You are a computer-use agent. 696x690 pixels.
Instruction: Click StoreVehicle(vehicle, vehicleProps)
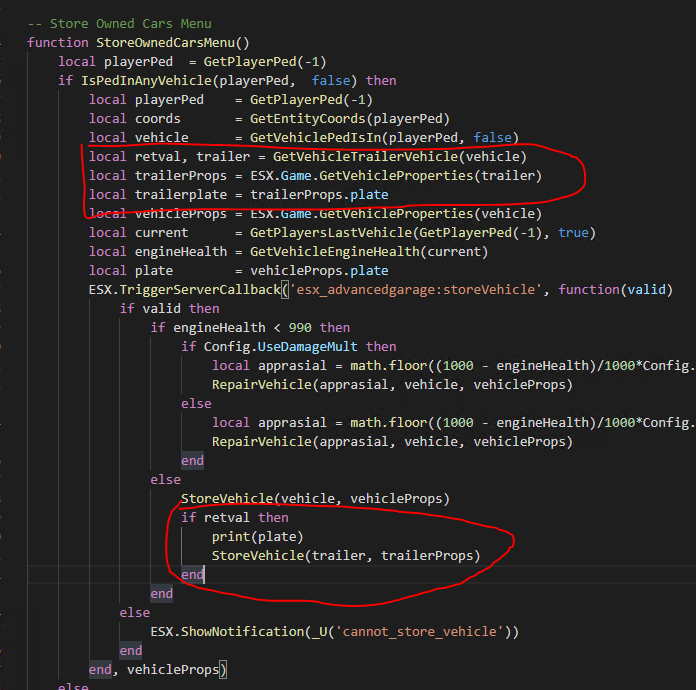coord(315,499)
